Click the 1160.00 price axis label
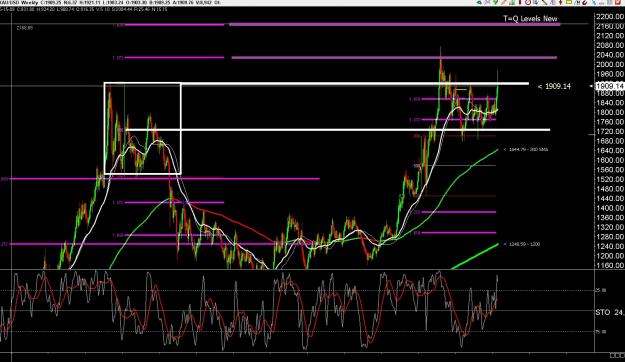This screenshot has height=362, width=625. pos(610,266)
